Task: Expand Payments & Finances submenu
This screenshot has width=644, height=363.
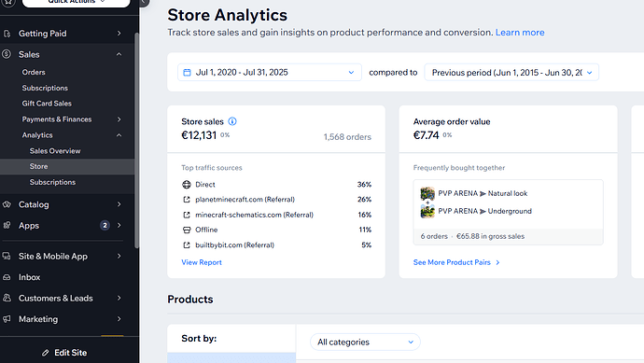Action: pos(119,119)
